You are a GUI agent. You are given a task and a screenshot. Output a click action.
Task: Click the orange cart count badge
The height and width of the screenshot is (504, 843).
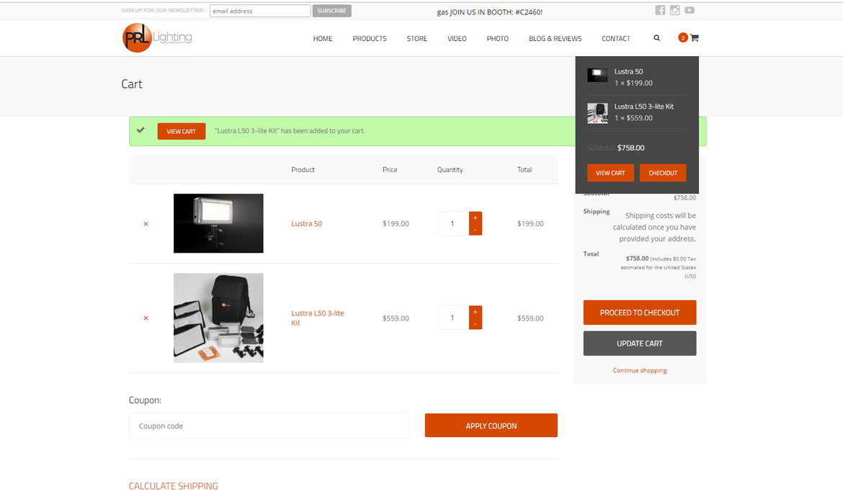tap(683, 37)
